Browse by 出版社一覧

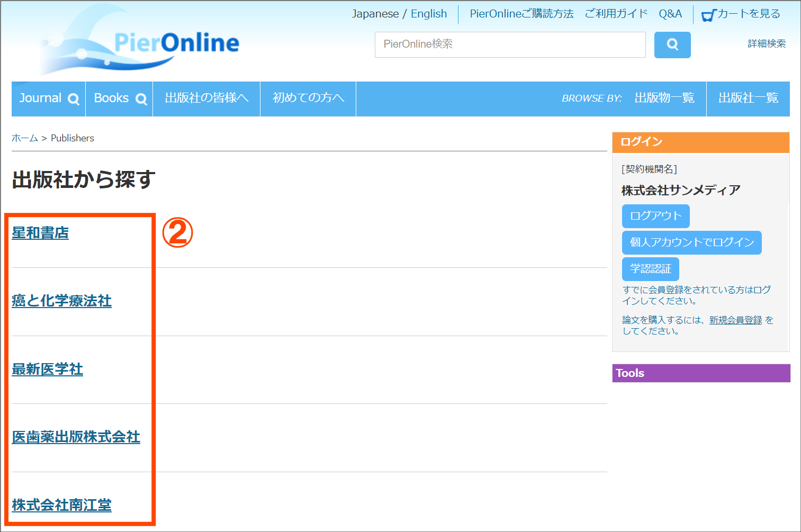click(x=748, y=98)
